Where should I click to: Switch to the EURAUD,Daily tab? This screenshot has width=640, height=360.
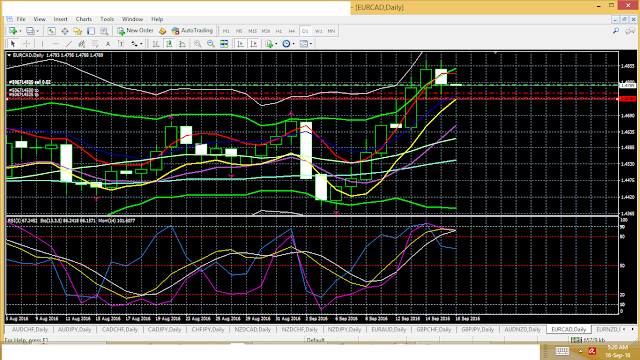point(389,329)
